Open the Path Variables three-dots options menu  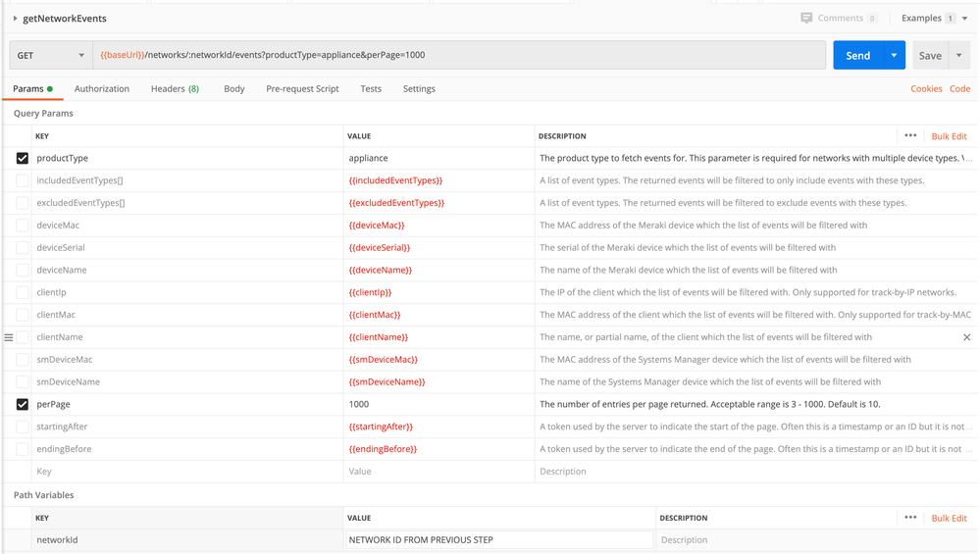[910, 518]
